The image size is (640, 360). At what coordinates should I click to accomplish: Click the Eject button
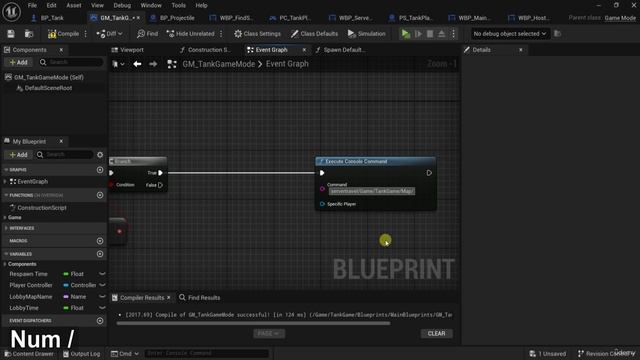[442, 34]
